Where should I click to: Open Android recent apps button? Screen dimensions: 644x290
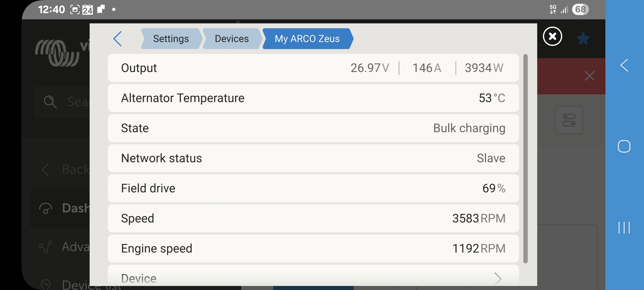pos(624,228)
